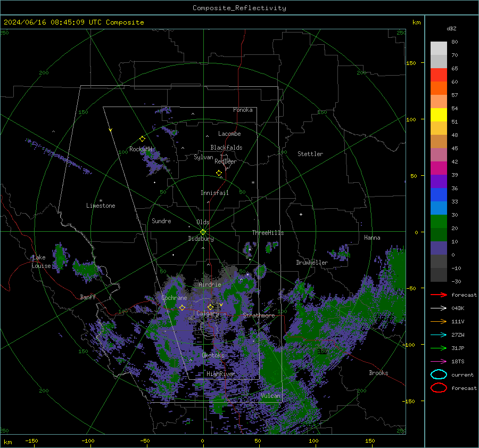The image size is (479, 448).
Task: Pick the magenta 39-42 dBZ color swatch
Action: coord(439,168)
